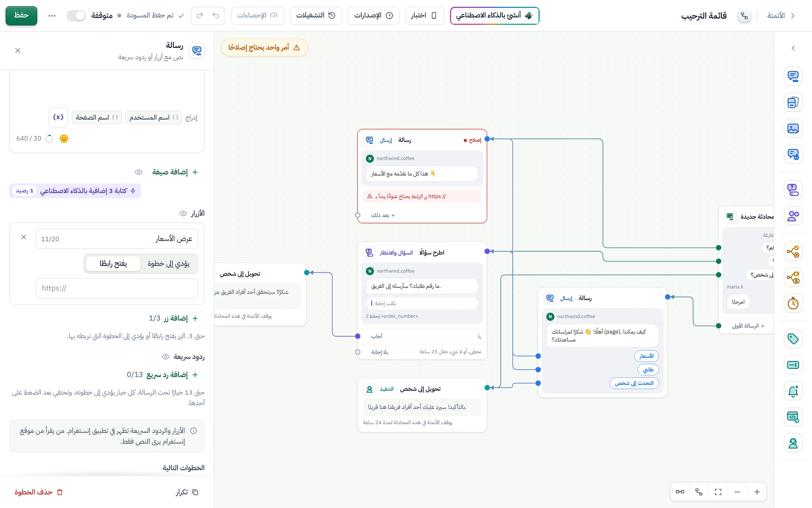Toggle the eye icon beside إضافة صيغة
812x508 pixels.
click(139, 172)
